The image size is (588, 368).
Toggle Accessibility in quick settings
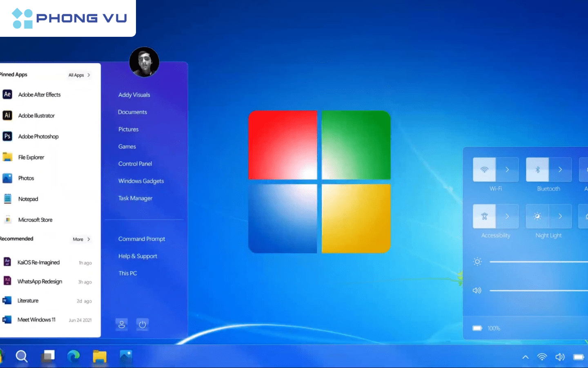tap(484, 216)
